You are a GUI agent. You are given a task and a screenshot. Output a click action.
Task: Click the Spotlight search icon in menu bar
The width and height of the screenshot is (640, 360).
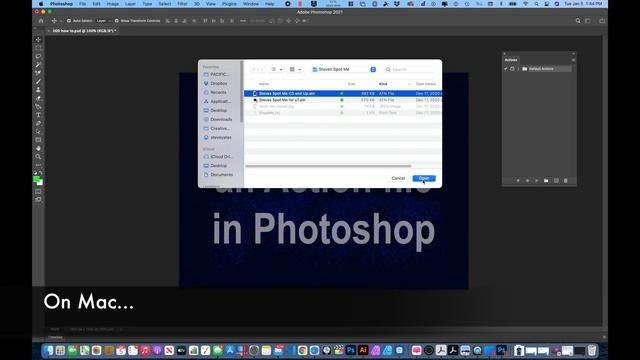(536, 4)
